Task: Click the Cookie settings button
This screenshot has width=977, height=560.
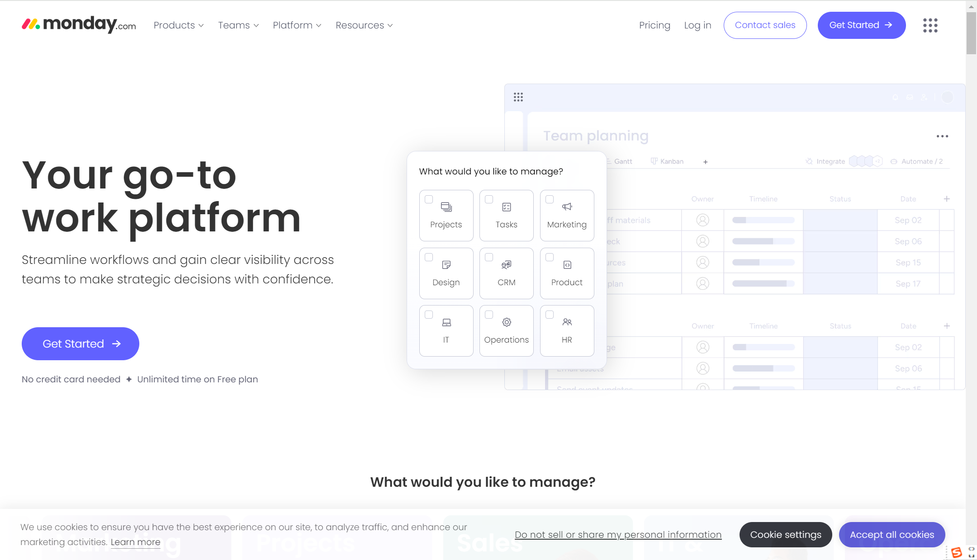Action: coord(786,535)
